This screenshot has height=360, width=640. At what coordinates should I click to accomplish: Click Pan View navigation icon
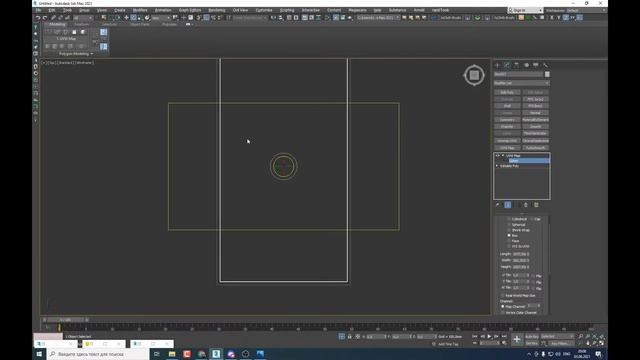tap(588, 343)
